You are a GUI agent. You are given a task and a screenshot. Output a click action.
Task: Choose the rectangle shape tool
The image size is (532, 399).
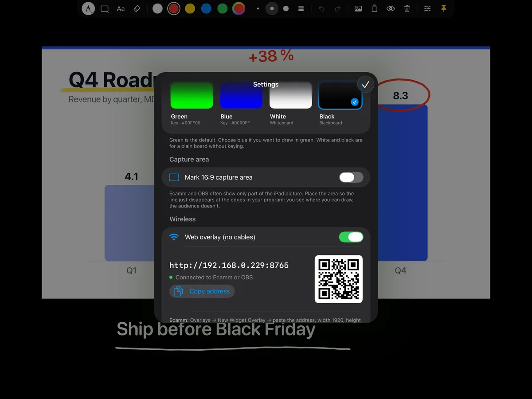pos(105,8)
